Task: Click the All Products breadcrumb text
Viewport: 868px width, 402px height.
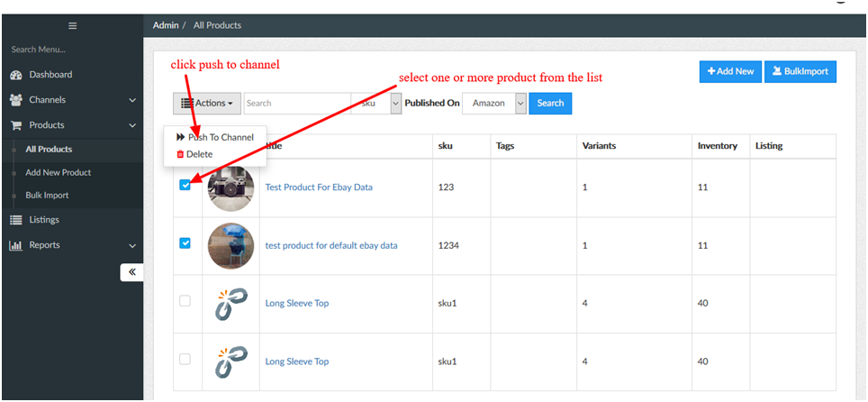Action: click(217, 25)
